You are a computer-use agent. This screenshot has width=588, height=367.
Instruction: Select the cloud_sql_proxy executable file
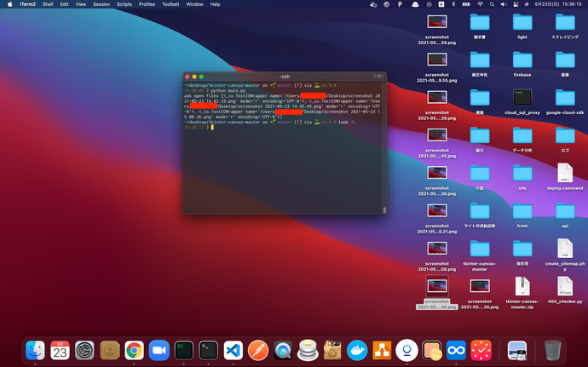522,101
